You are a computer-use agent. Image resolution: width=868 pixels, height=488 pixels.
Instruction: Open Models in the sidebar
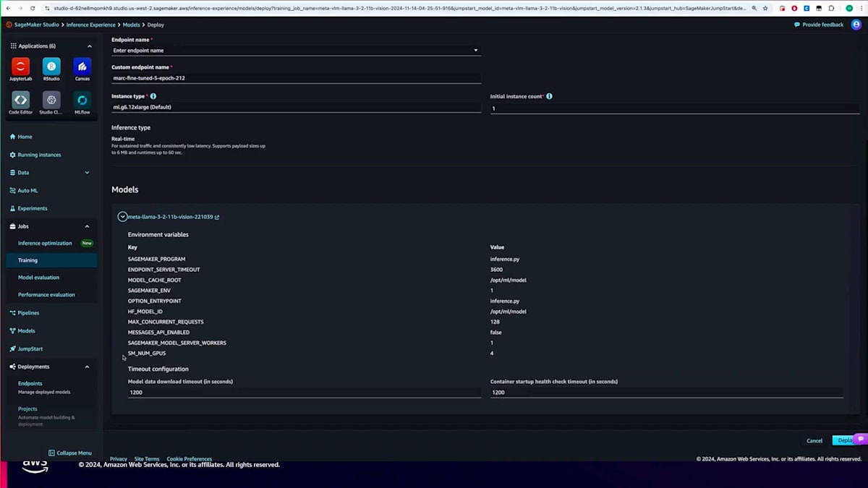point(22,331)
